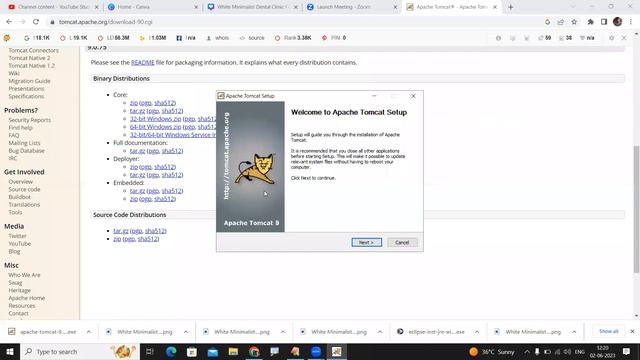Open 36°C Sunny weather widget
640x360 pixels.
tap(492, 352)
